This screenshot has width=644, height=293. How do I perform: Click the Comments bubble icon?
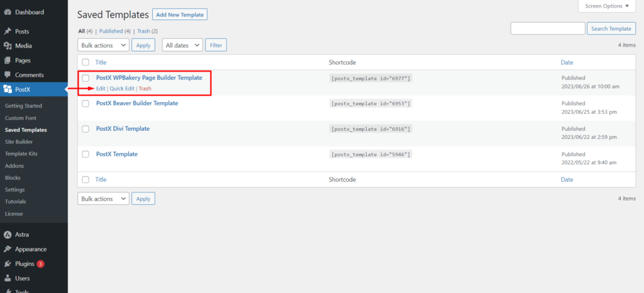coord(8,75)
